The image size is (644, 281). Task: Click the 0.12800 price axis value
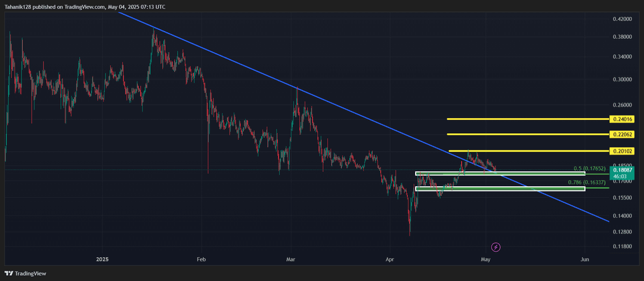622,231
